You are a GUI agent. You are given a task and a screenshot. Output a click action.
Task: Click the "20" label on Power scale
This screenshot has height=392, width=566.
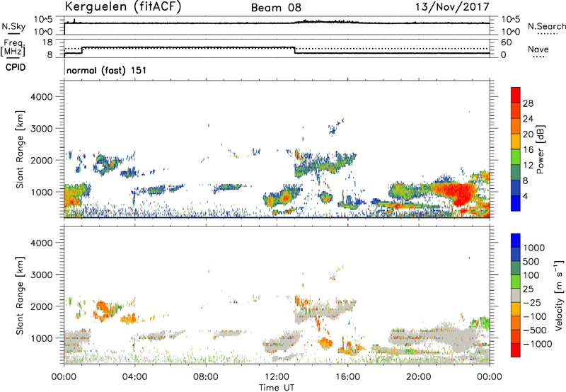click(528, 134)
